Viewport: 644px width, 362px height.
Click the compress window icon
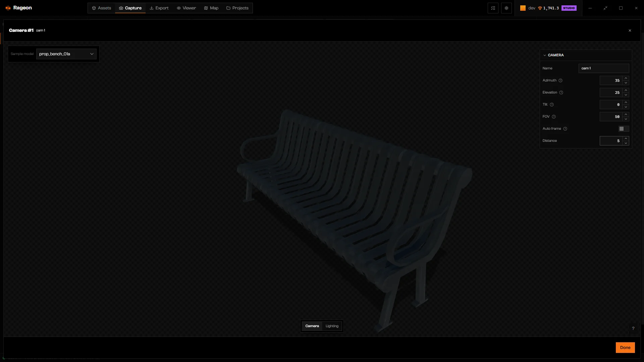click(605, 8)
